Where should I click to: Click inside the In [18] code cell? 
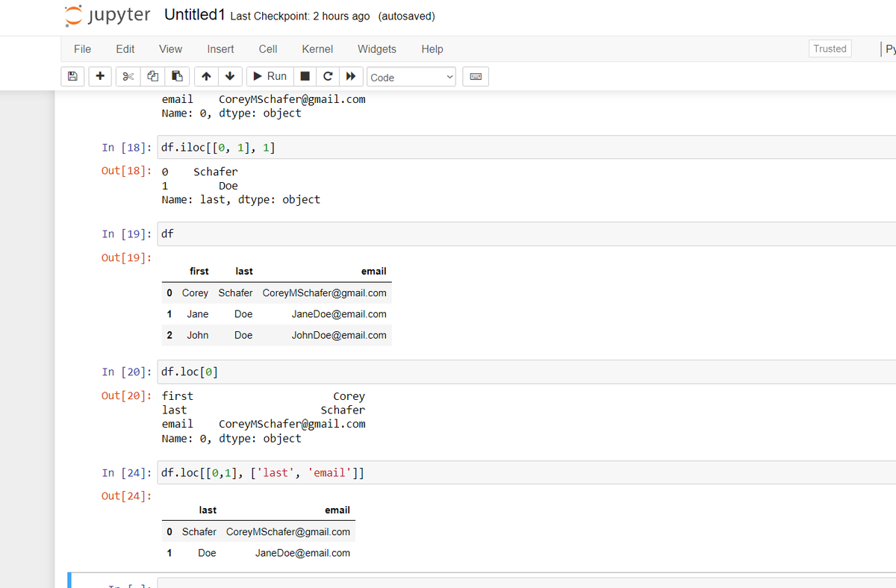(x=526, y=147)
